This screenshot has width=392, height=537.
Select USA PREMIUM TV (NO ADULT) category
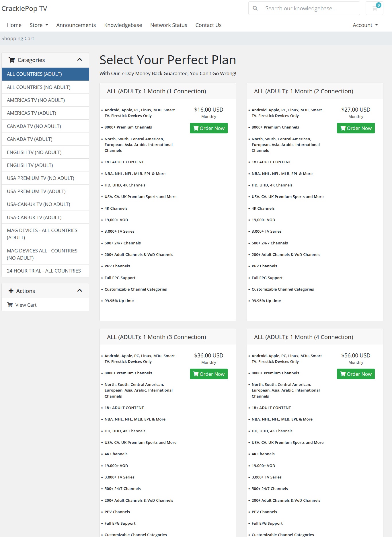point(45,178)
